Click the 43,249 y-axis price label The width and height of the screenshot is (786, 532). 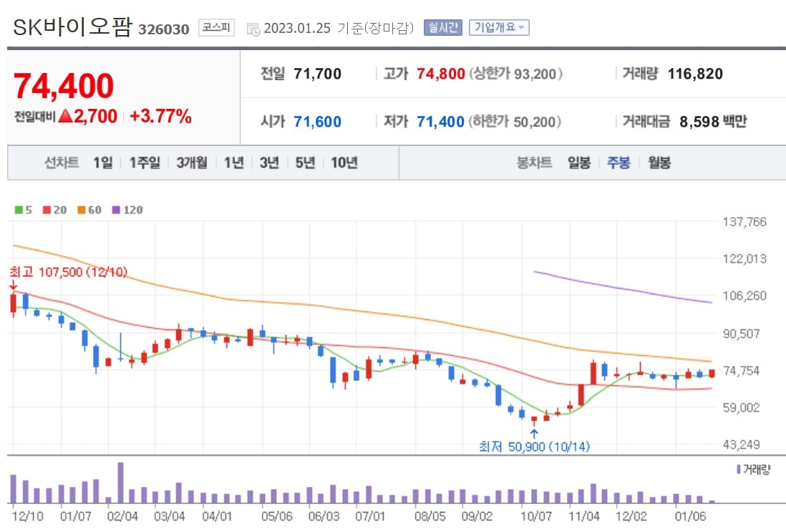[741, 444]
